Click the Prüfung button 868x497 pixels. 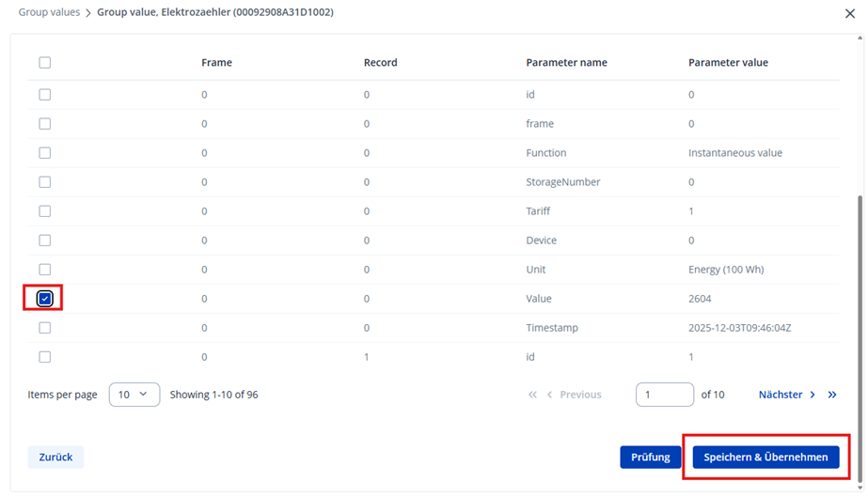pyautogui.click(x=650, y=458)
